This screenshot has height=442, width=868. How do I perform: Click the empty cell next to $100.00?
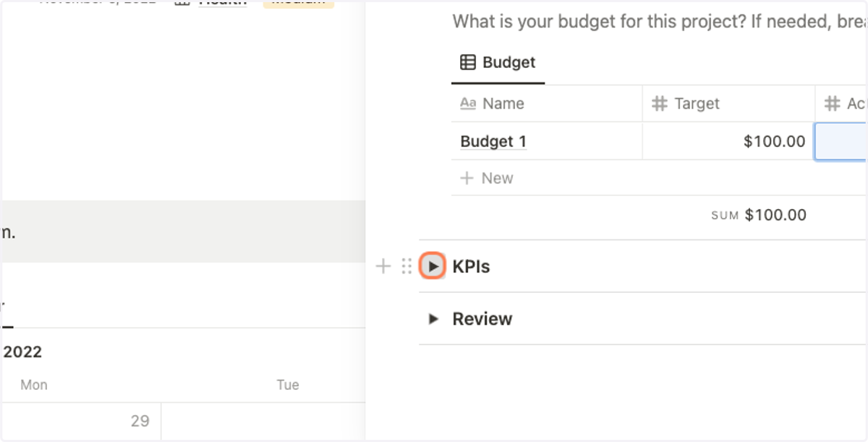pos(841,141)
